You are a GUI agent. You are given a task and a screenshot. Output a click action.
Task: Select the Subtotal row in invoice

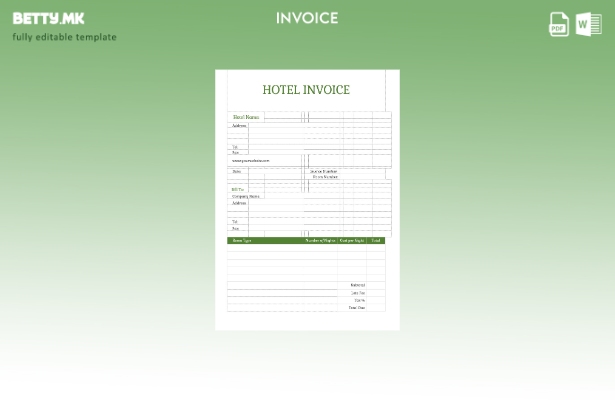pos(357,285)
